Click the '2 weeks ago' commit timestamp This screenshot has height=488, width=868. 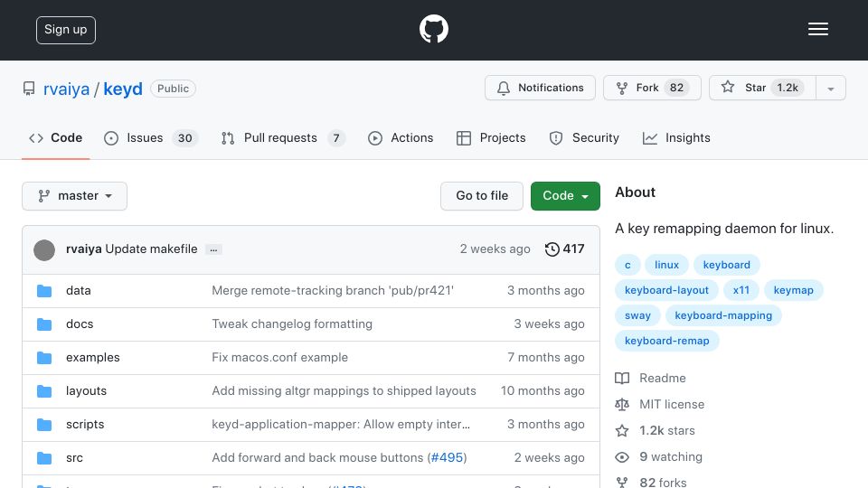coord(495,249)
